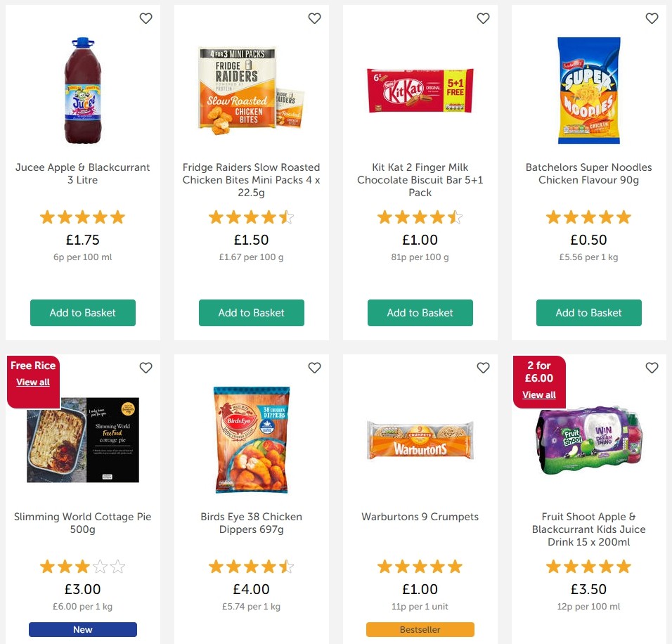
Task: Click the heart icon on Fridge Raiders bites
Action: [x=314, y=18]
